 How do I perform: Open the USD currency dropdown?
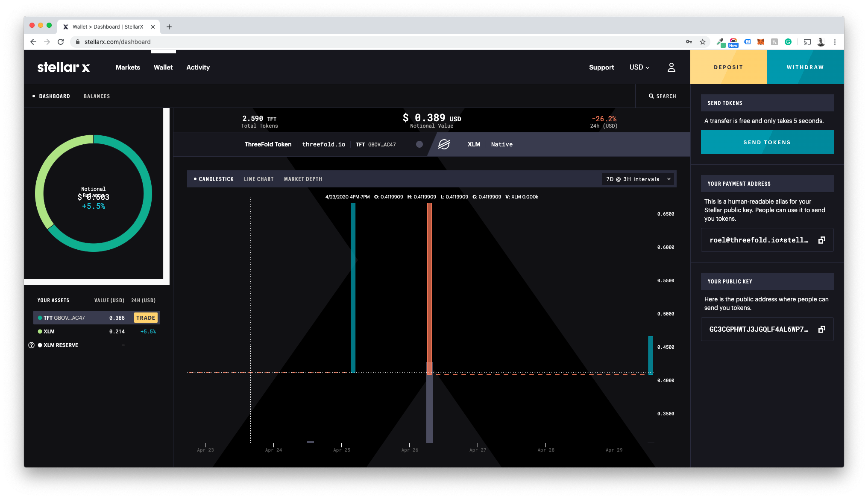[x=639, y=67]
